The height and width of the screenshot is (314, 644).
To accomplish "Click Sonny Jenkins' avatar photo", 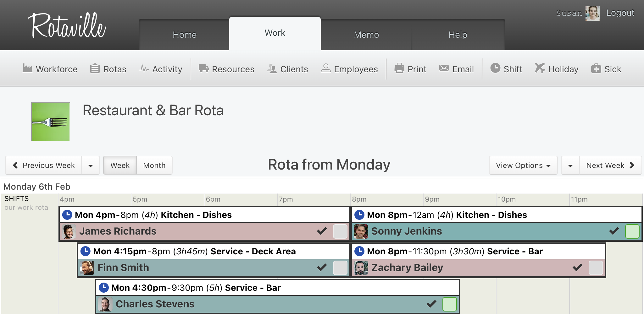I will [x=361, y=231].
